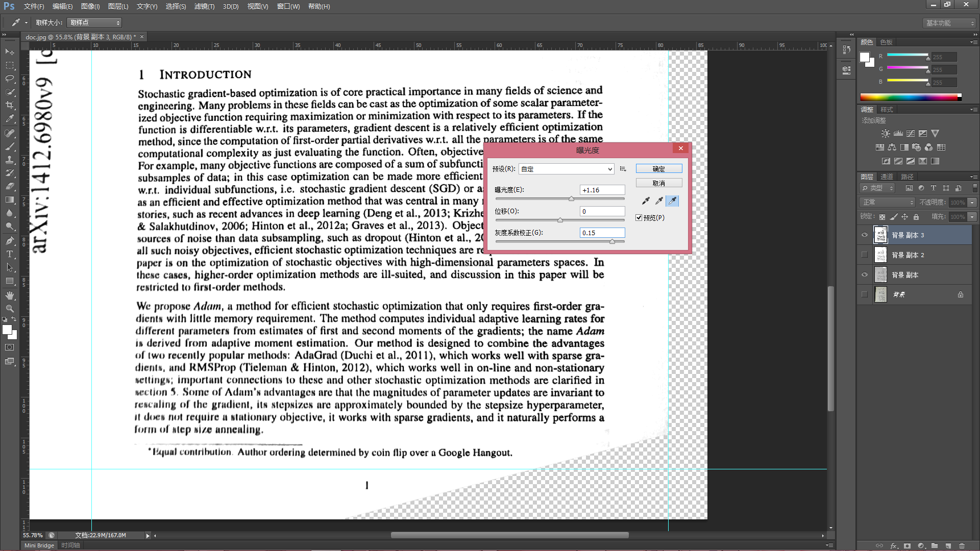The width and height of the screenshot is (980, 551).
Task: Confirm exposure with 确定 button
Action: pyautogui.click(x=659, y=169)
